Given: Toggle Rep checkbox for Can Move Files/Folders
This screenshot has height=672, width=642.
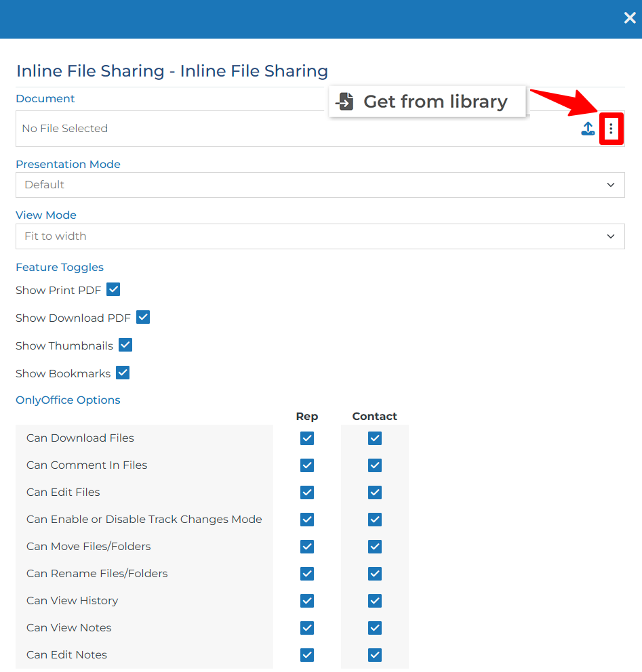Looking at the screenshot, I should (x=307, y=547).
